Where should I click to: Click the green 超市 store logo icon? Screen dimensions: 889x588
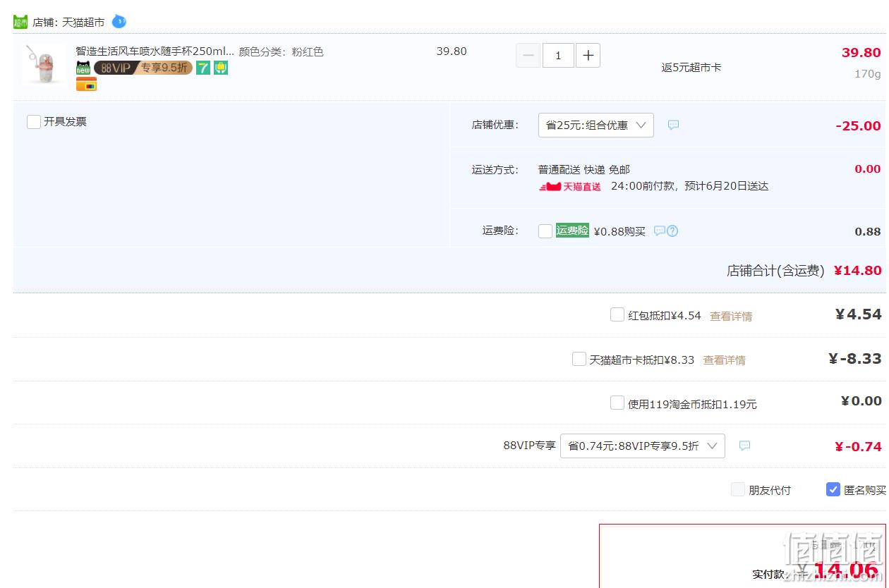pyautogui.click(x=20, y=22)
